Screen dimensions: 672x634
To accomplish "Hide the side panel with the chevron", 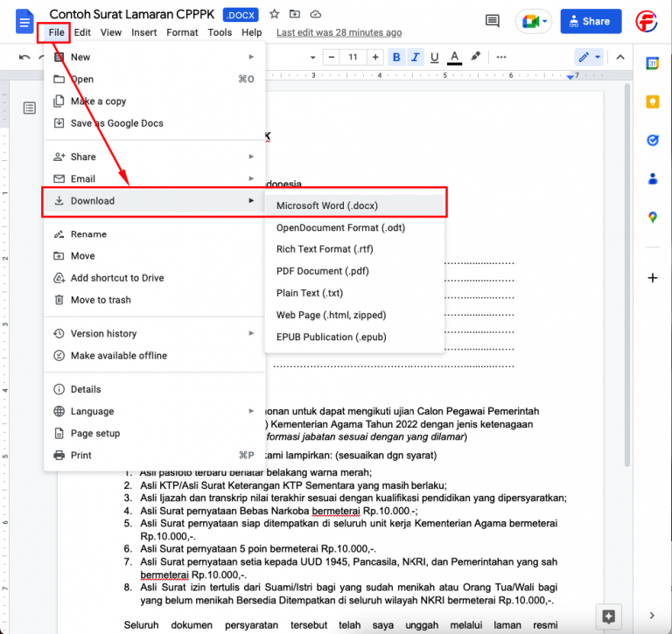I will 652,616.
